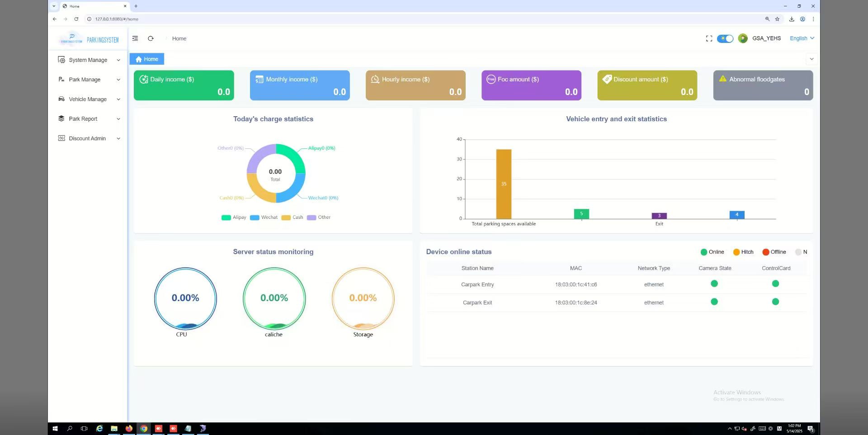The height and width of the screenshot is (435, 868).
Task: Open the Vehicle Manage menu item
Action: pyautogui.click(x=89, y=99)
